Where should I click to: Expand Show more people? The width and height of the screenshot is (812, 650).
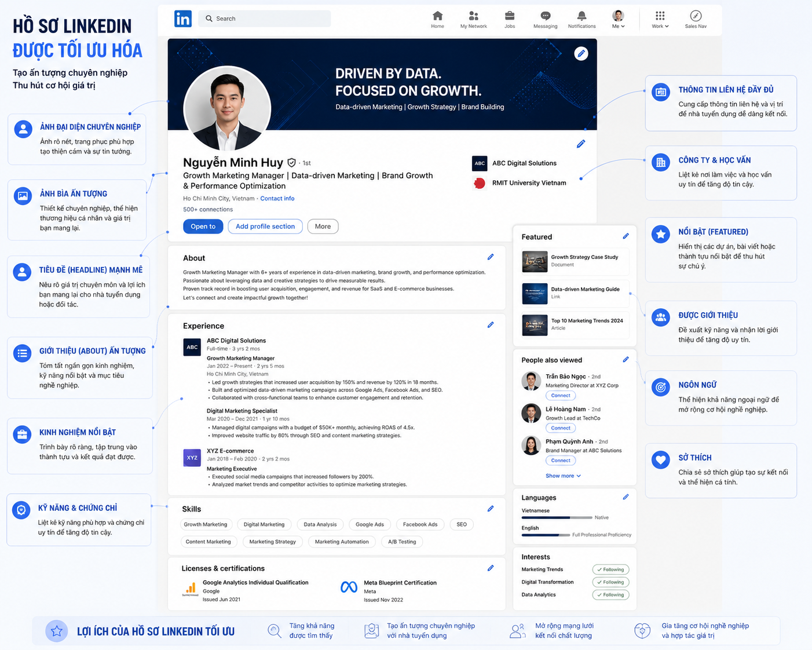(x=563, y=476)
